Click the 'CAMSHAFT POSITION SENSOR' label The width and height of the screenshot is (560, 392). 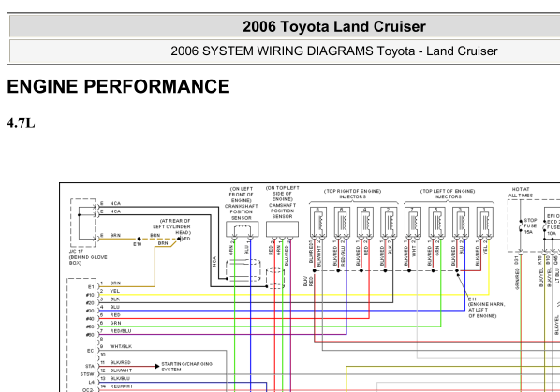pyautogui.click(x=282, y=211)
